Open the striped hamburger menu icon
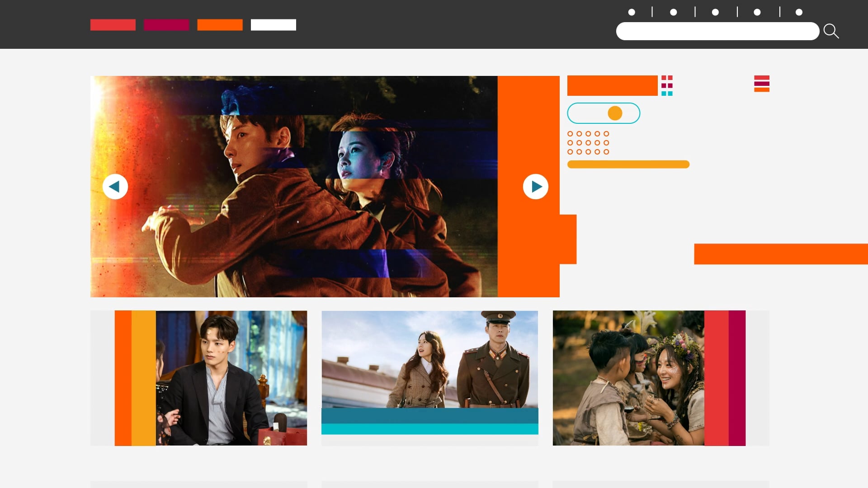Screen dimensions: 868x488 [762, 84]
